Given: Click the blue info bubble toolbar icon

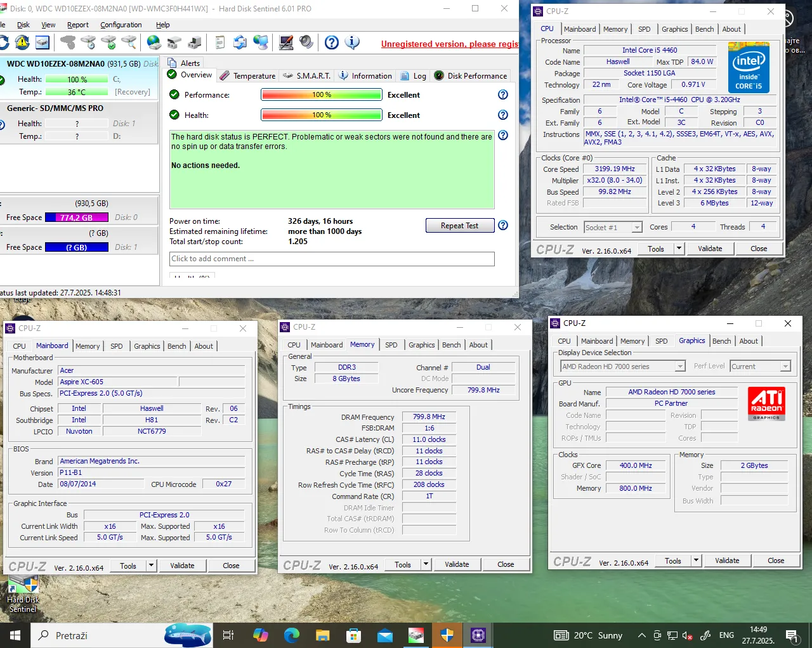Looking at the screenshot, I should (352, 42).
